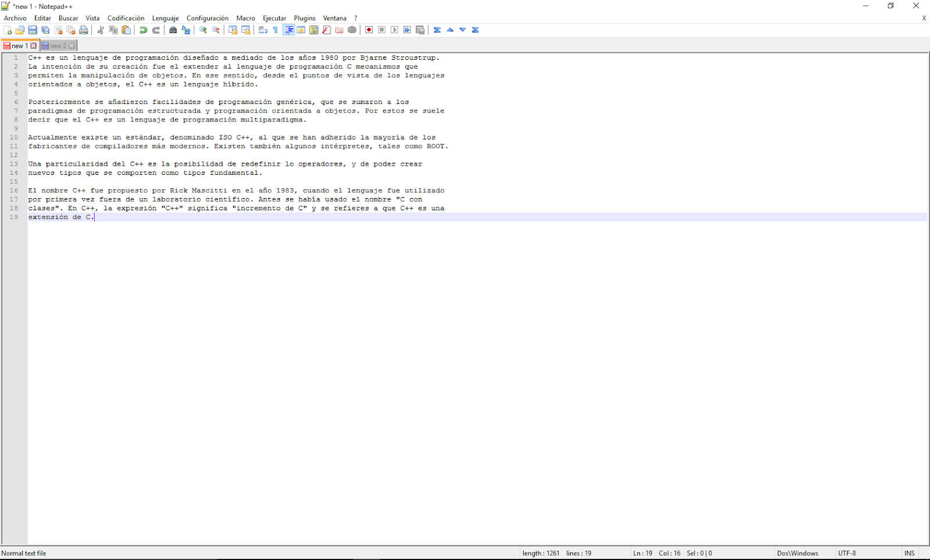Open the Find dialog via binoculars icon

[x=173, y=30]
